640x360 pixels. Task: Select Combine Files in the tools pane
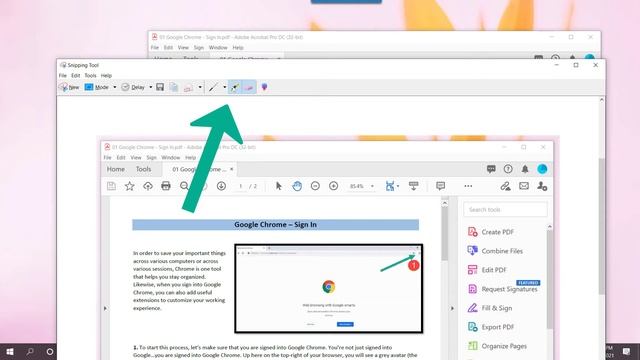coord(495,251)
